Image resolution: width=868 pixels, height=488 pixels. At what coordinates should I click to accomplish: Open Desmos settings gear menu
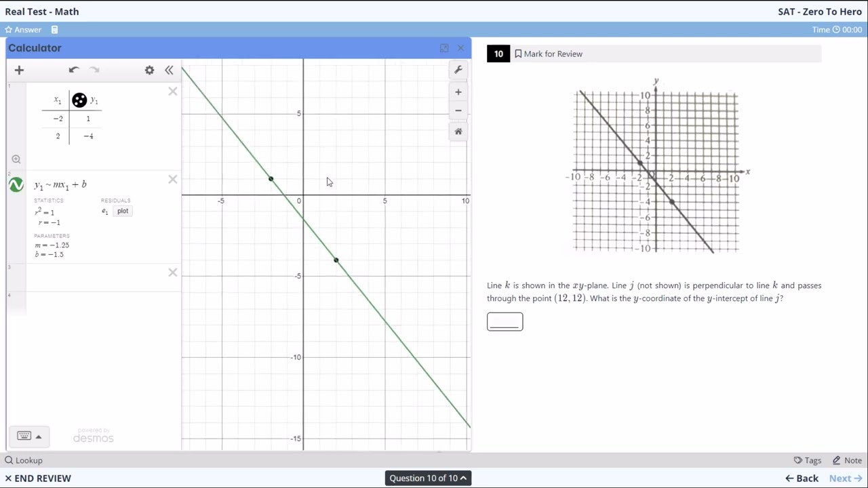[149, 70]
